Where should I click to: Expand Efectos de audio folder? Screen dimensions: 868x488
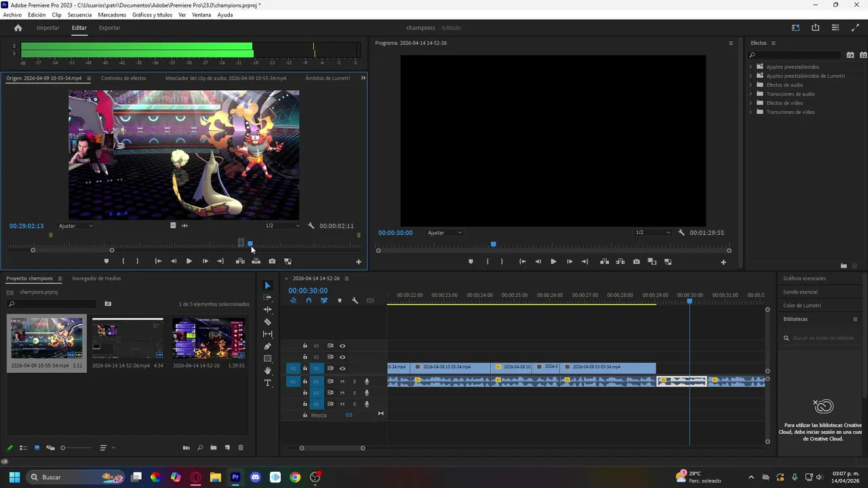[751, 85]
